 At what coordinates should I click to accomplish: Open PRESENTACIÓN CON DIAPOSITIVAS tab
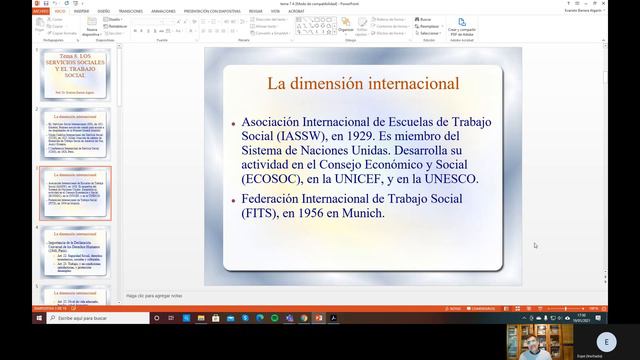(x=212, y=11)
